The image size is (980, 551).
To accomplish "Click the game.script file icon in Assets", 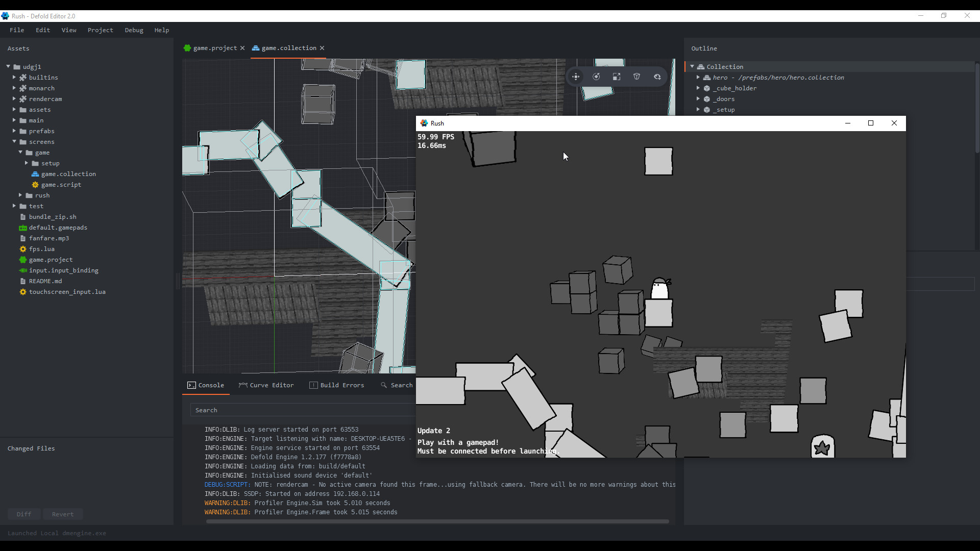I will 35,185.
